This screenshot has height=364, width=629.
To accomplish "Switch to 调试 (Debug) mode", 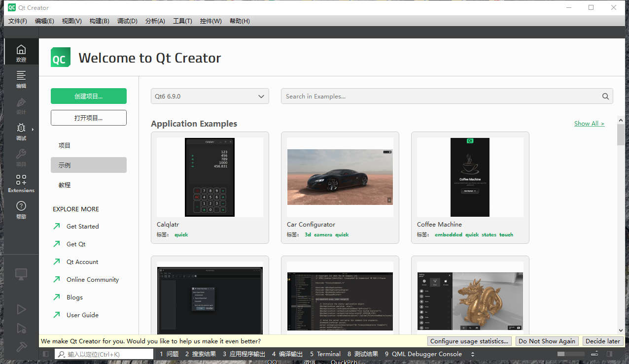I will tap(21, 131).
